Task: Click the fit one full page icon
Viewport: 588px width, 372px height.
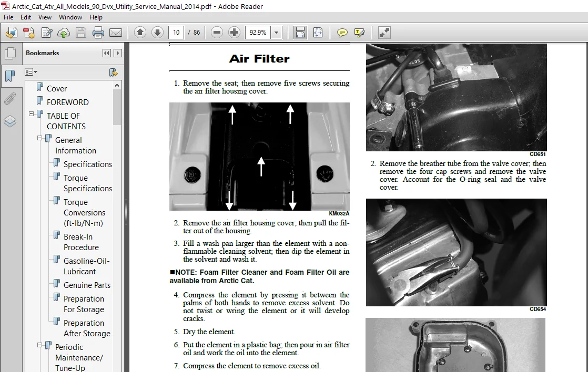Action: click(318, 33)
